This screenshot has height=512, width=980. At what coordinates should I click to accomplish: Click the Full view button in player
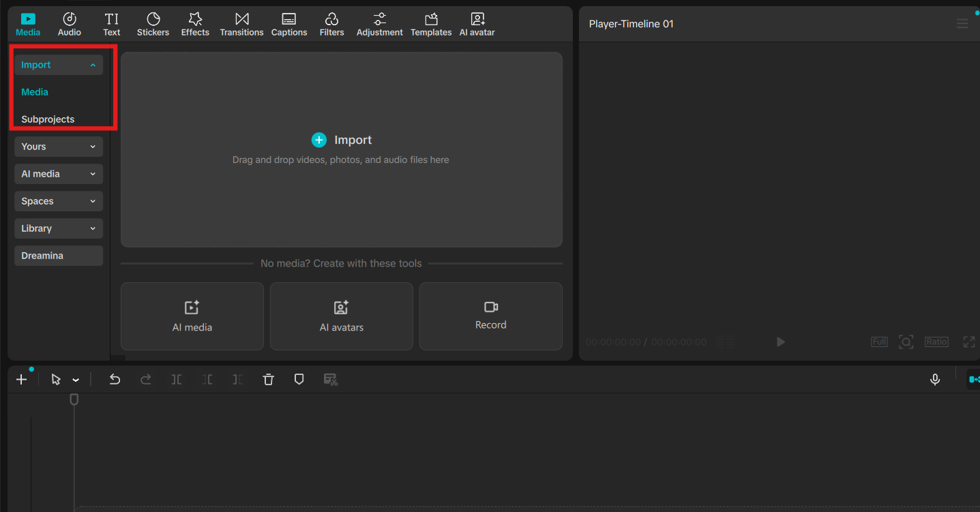(x=880, y=342)
